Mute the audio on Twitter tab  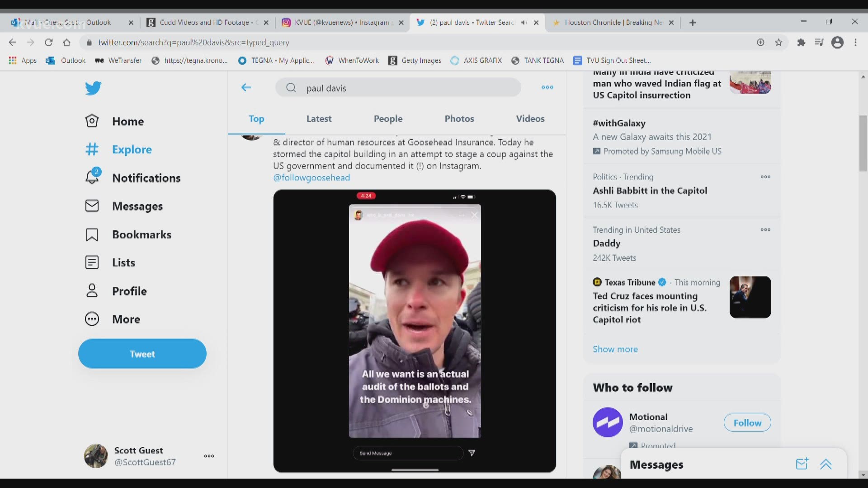[524, 23]
